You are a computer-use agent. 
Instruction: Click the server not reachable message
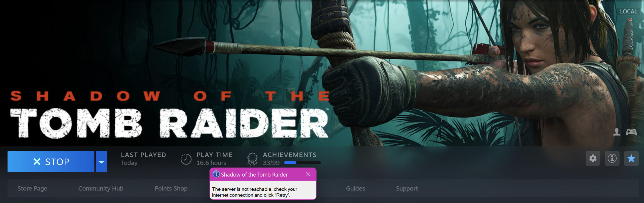click(x=255, y=192)
